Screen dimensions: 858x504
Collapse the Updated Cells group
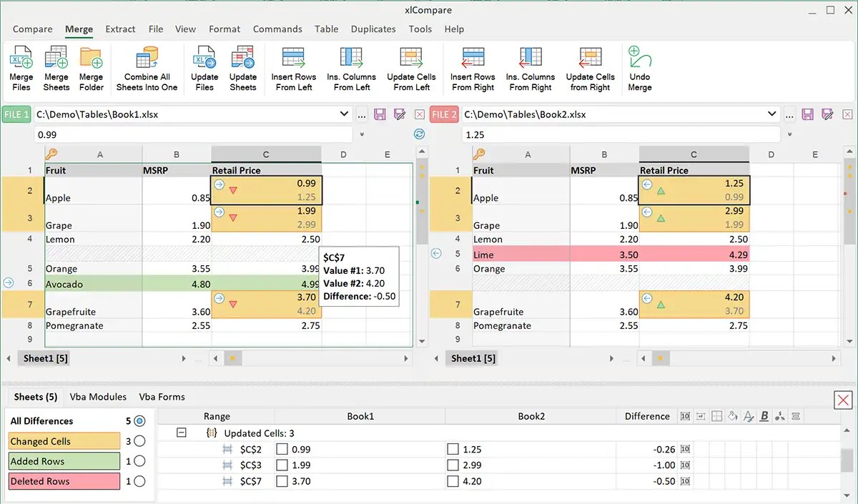(x=181, y=433)
